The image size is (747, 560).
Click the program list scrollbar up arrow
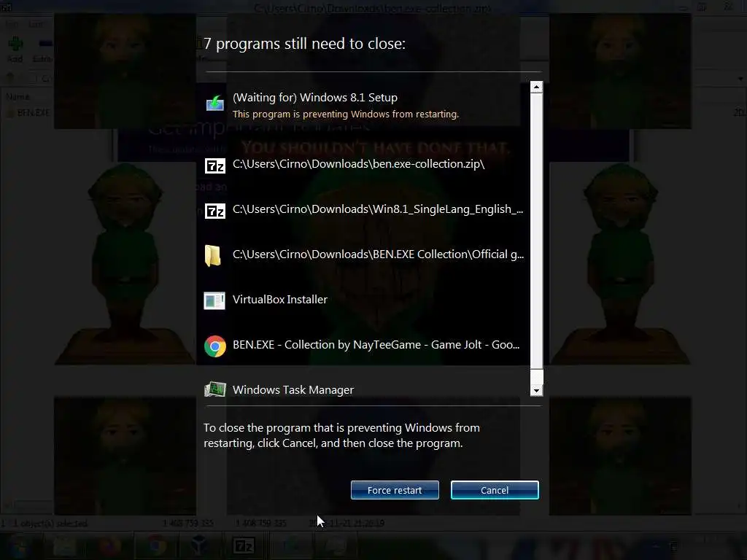tap(536, 87)
